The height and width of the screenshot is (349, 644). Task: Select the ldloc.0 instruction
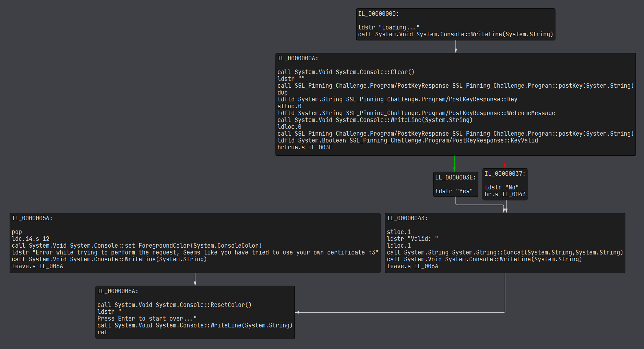click(x=289, y=127)
